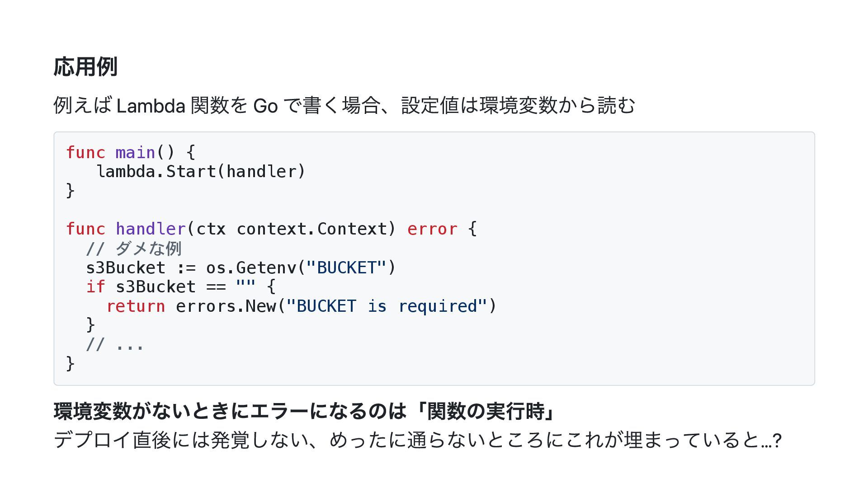Click the red 'return' keyword
Viewport: 868px width, 488px height.
[x=136, y=306]
